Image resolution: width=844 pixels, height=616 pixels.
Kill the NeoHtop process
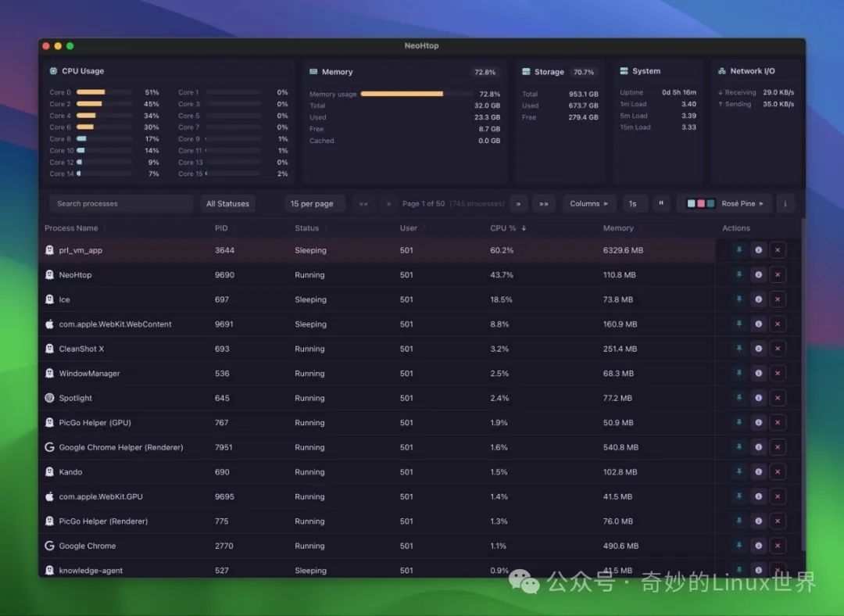(x=778, y=274)
